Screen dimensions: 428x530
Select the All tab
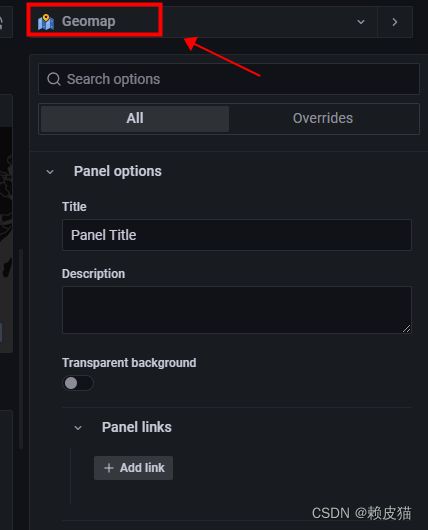click(135, 118)
